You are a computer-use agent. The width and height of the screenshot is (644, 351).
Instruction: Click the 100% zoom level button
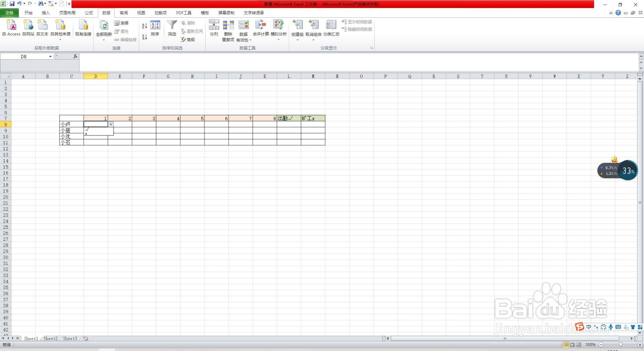pos(590,345)
